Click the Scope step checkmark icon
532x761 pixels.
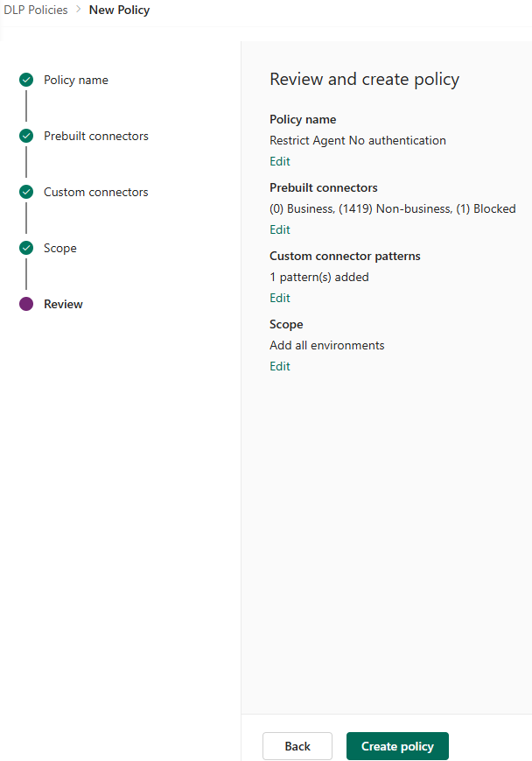pyautogui.click(x=26, y=248)
